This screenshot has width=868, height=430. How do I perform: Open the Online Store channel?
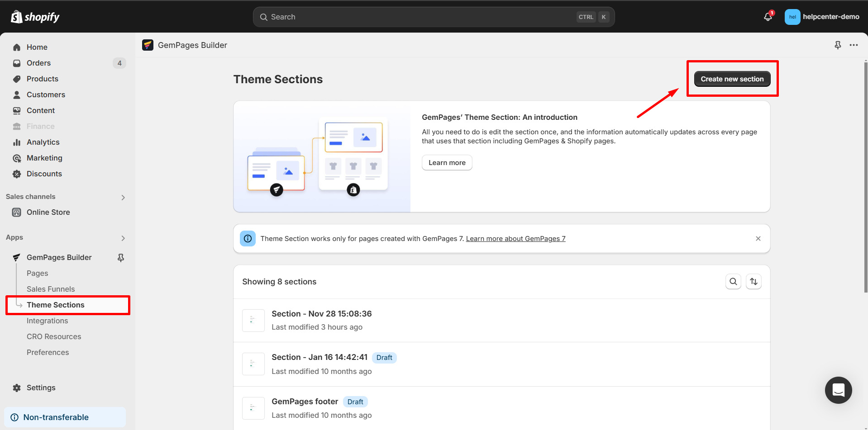(48, 212)
